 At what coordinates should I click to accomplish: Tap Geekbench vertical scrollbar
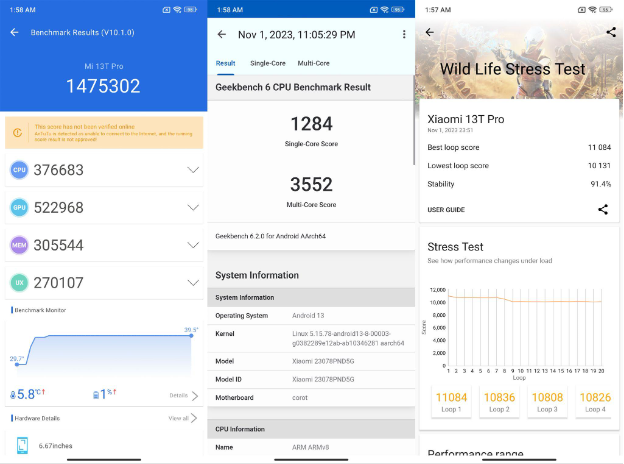click(413, 119)
